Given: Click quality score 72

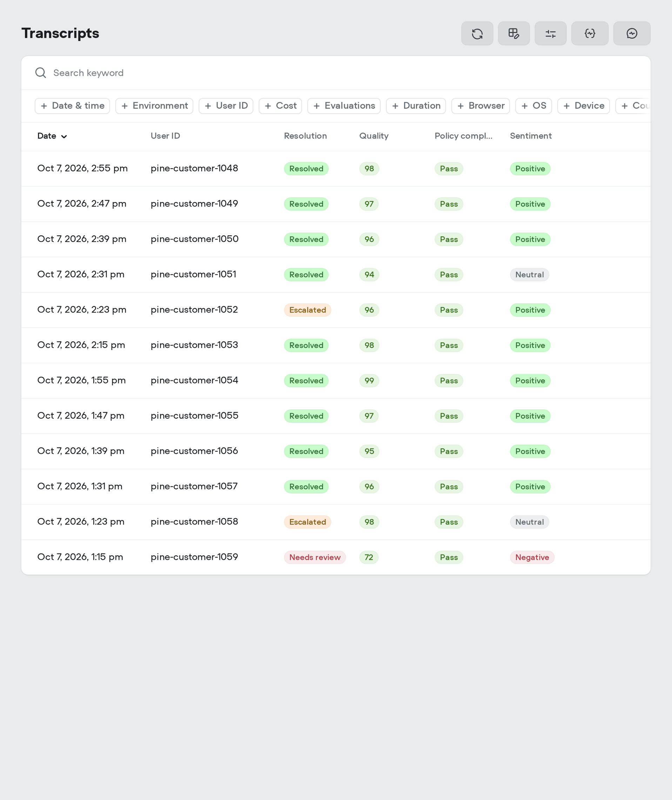Looking at the screenshot, I should pos(369,557).
